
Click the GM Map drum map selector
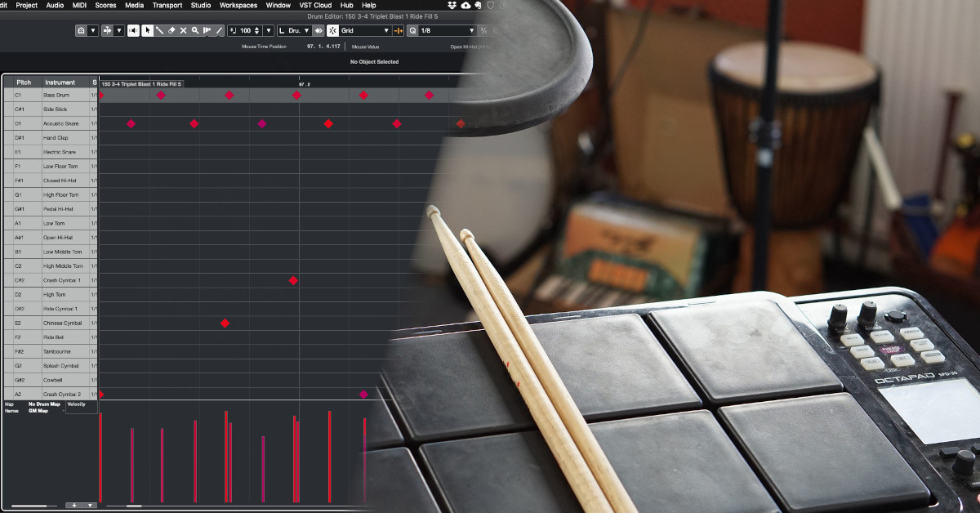coord(38,411)
